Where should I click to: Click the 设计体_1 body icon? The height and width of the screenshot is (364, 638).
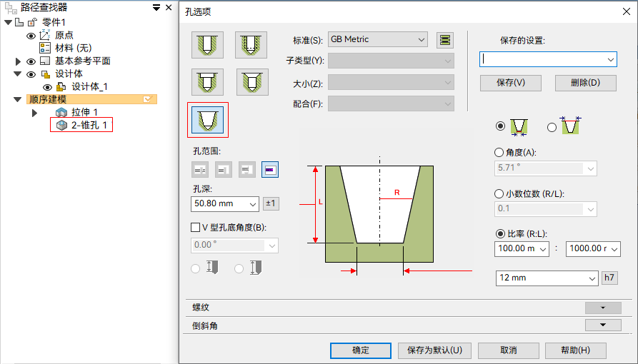click(x=61, y=86)
